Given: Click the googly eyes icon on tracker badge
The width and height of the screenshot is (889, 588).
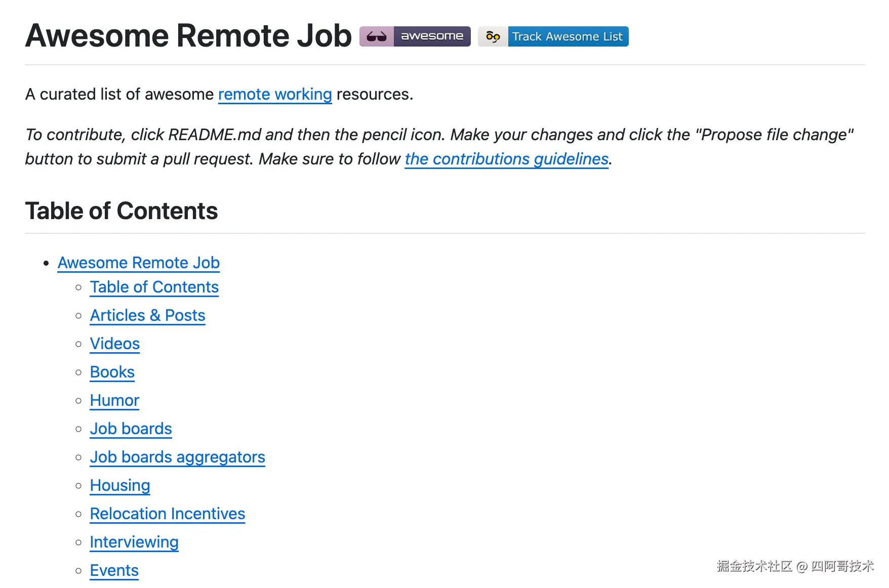Looking at the screenshot, I should click(493, 36).
